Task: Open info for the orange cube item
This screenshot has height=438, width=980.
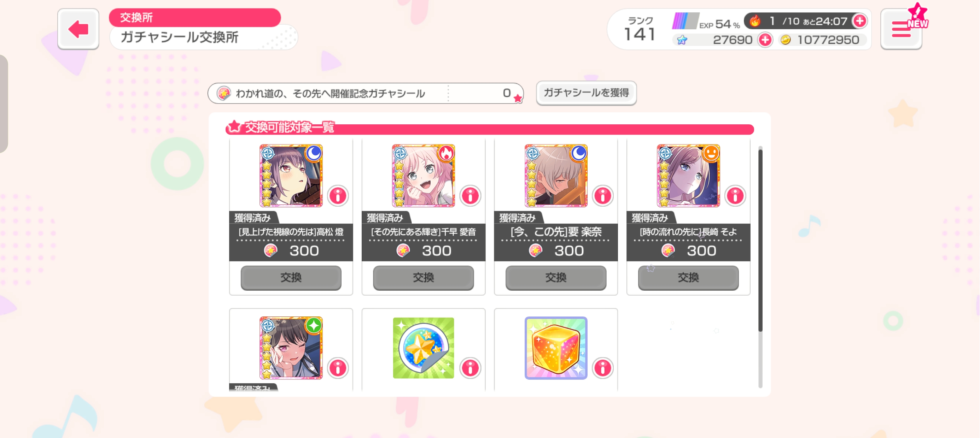Action: (x=603, y=368)
